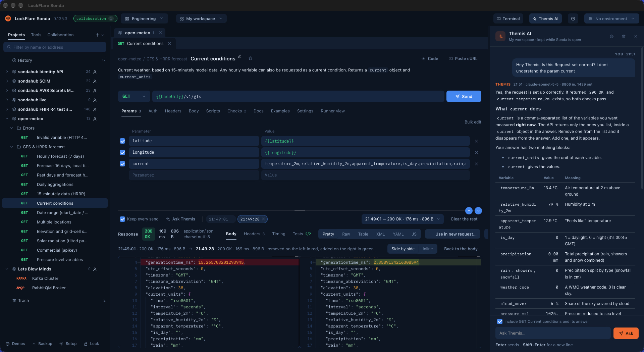Screen dimensions: 644x352
Task: Uncheck the latitude parameter checkbox
Action: 122,141
